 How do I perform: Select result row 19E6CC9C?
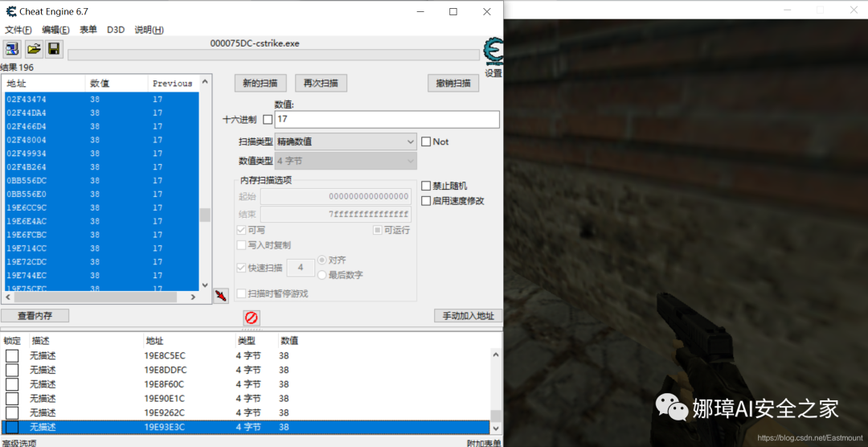point(100,207)
